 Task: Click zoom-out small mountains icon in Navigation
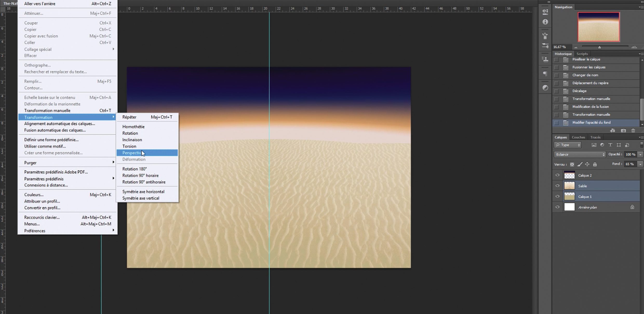point(576,47)
